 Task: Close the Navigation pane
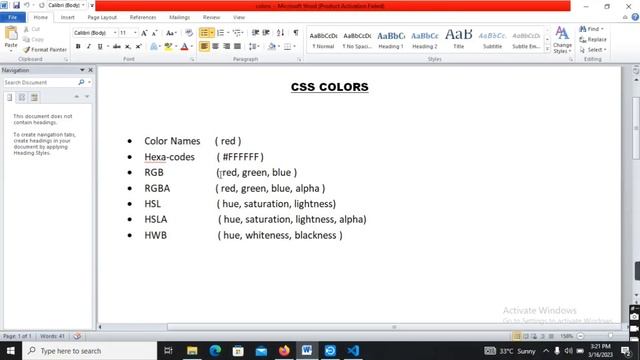tap(90, 70)
